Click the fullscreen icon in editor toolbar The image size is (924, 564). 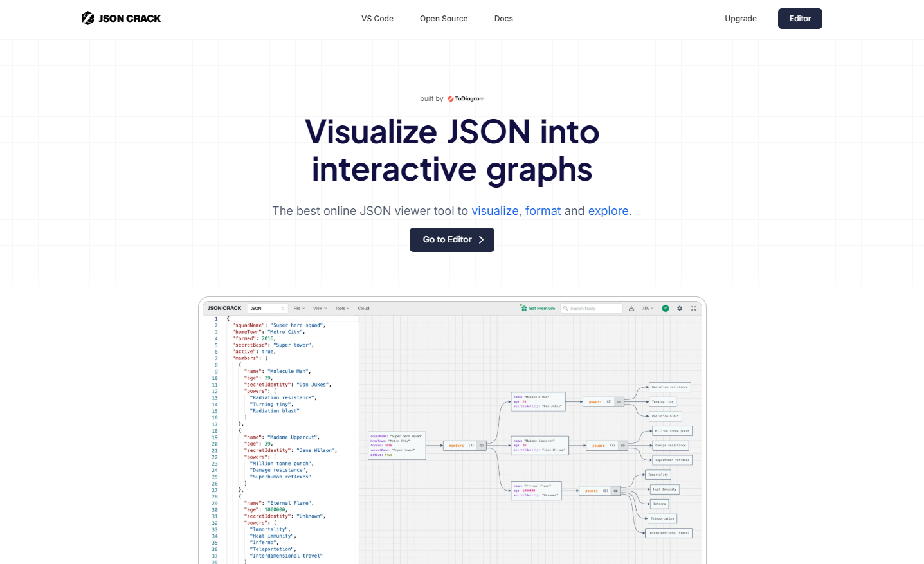[x=694, y=309]
